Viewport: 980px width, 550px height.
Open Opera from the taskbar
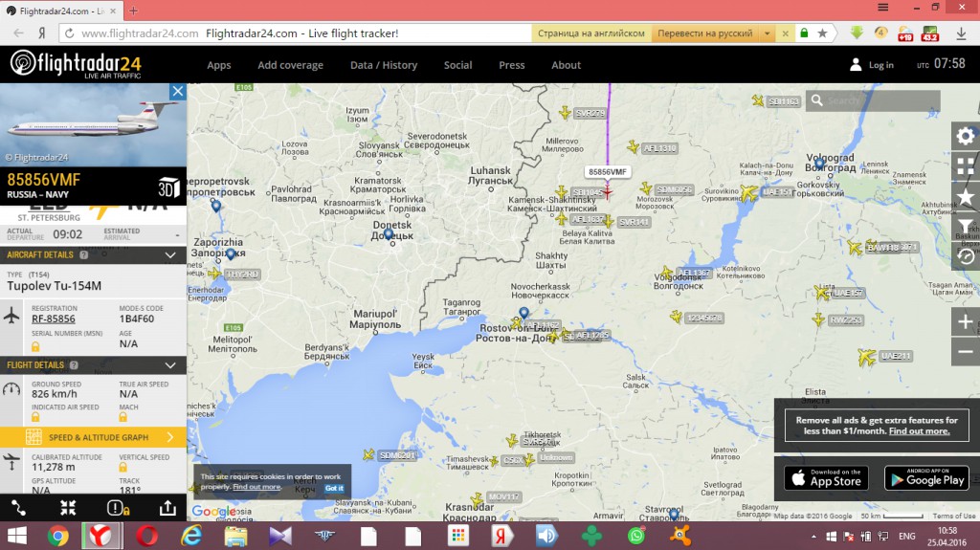pos(147,537)
